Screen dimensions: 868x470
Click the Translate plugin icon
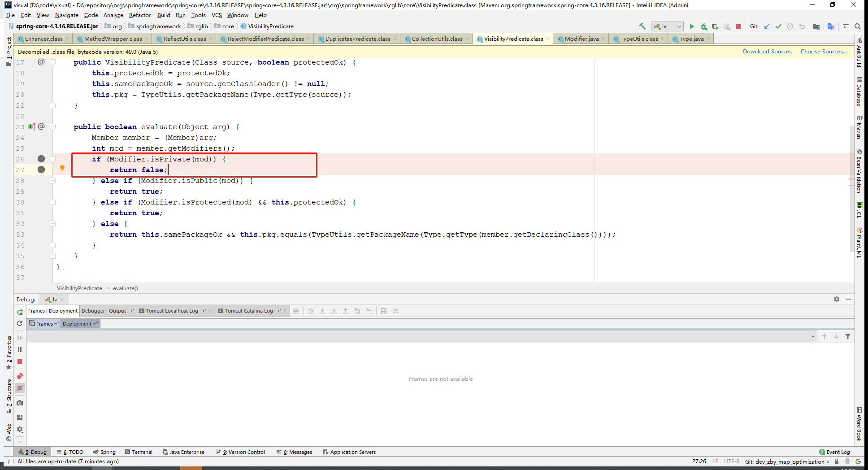click(x=831, y=26)
